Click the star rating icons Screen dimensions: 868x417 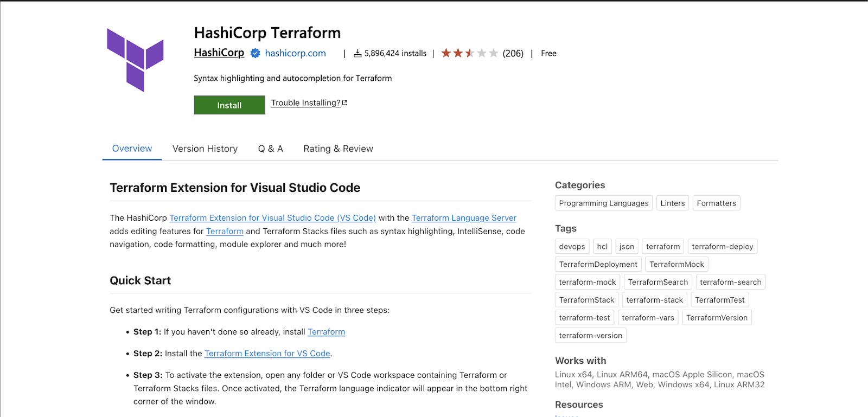(470, 53)
